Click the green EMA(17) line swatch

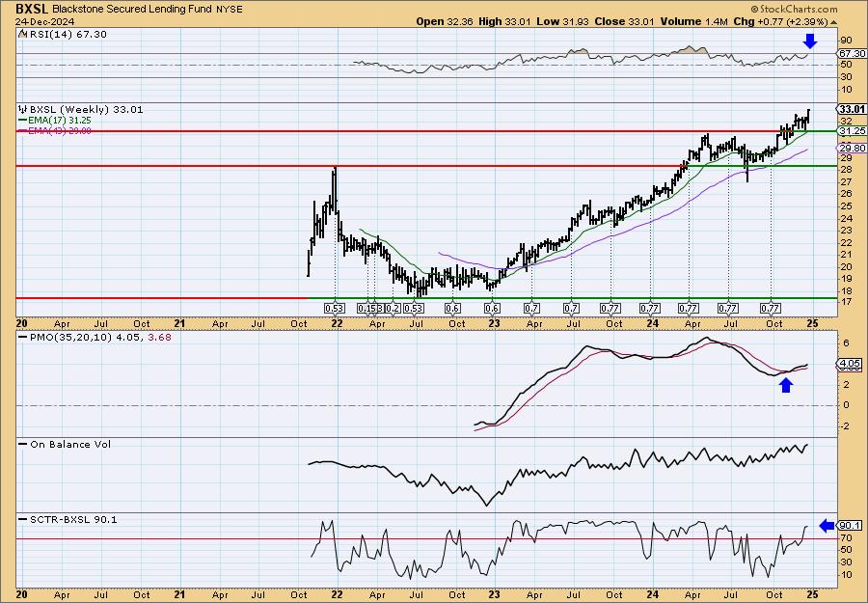point(22,121)
